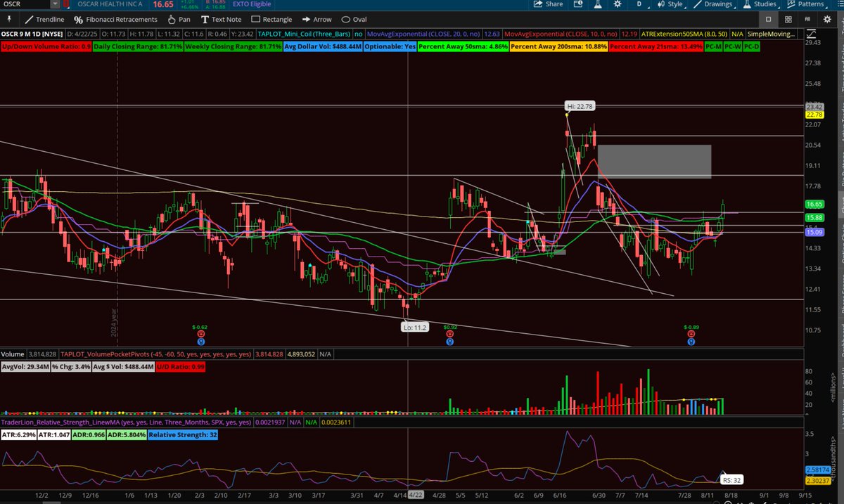Select the Oval drawing tool
Viewport: 844px width, 504px height.
(x=355, y=19)
